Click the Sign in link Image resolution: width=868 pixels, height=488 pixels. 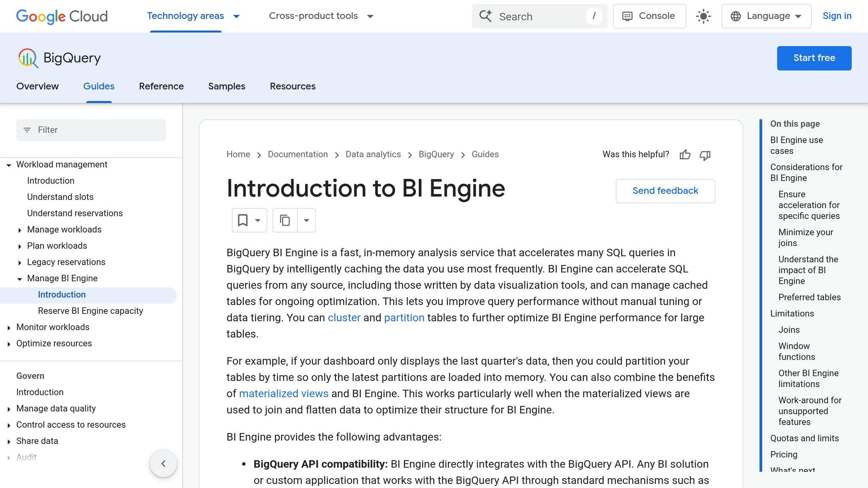tap(837, 16)
